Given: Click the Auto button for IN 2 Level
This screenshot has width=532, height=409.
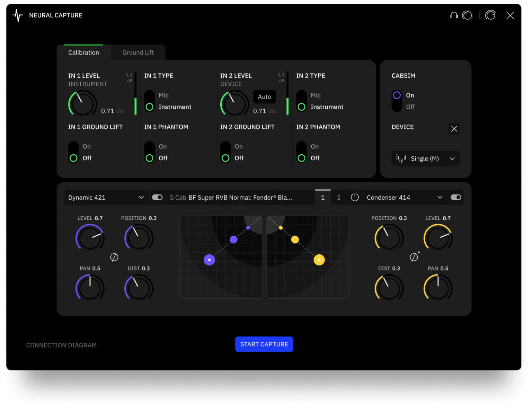Looking at the screenshot, I should click(264, 97).
